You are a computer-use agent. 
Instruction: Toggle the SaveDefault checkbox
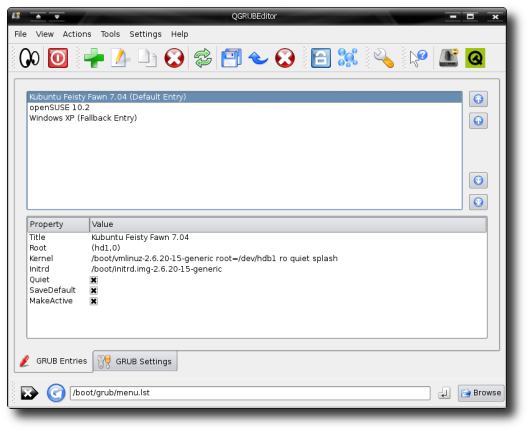coord(94,291)
